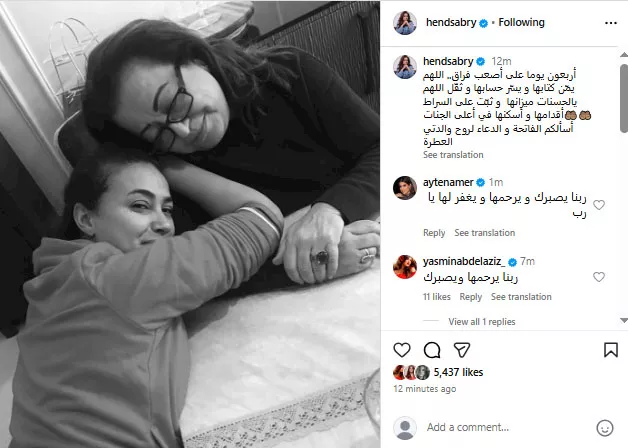
Task: Click the Following button in the header
Action: pos(521,22)
